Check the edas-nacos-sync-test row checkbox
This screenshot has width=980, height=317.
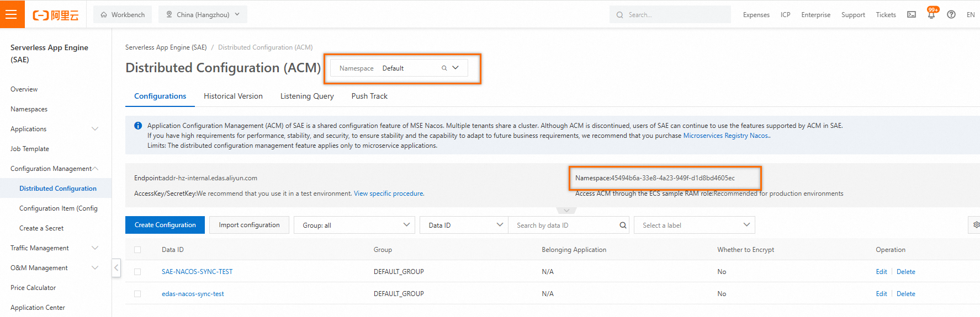click(x=137, y=294)
